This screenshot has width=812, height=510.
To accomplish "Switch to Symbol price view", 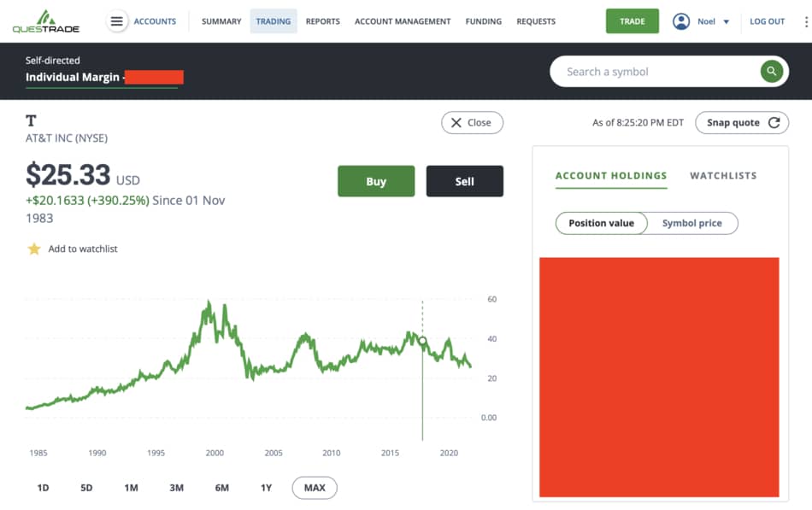I will pyautogui.click(x=691, y=223).
